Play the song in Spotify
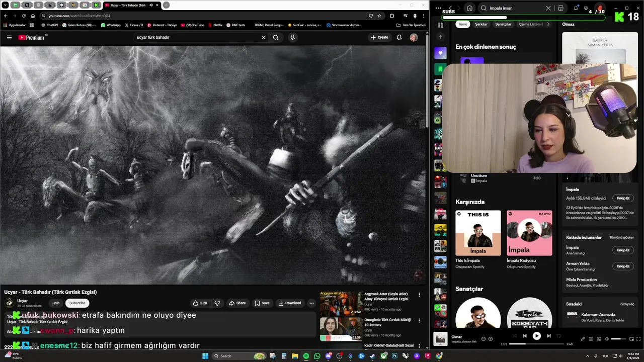644x362 pixels. pyautogui.click(x=536, y=336)
